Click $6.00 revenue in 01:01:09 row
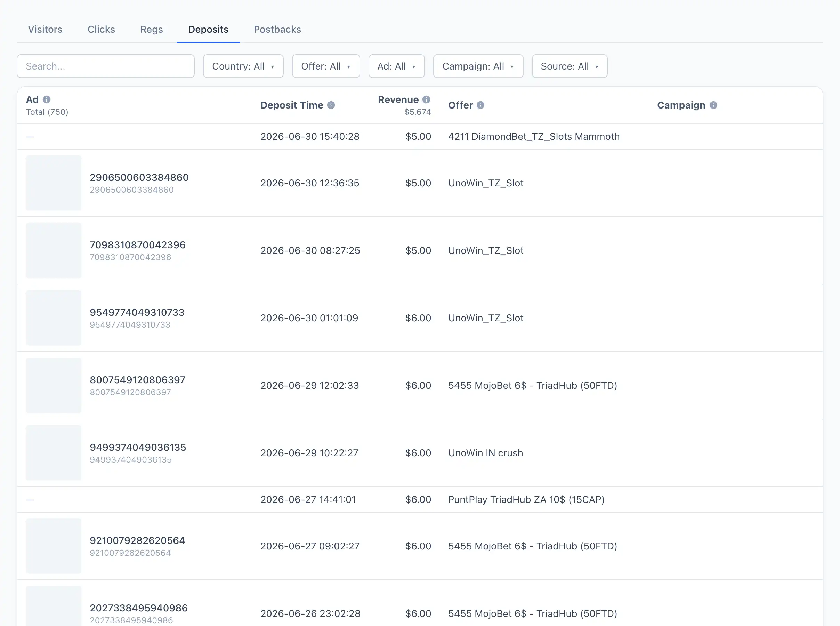840x626 pixels. [418, 318]
